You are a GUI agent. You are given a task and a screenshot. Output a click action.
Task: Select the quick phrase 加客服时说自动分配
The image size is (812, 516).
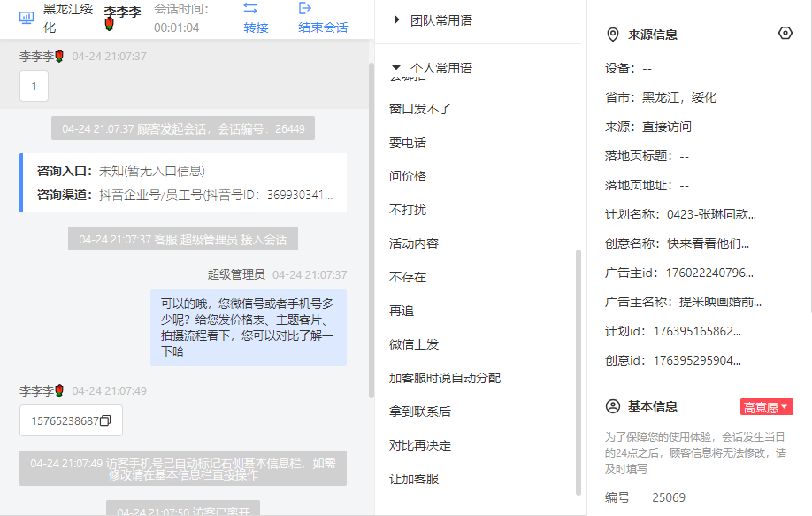click(x=445, y=379)
